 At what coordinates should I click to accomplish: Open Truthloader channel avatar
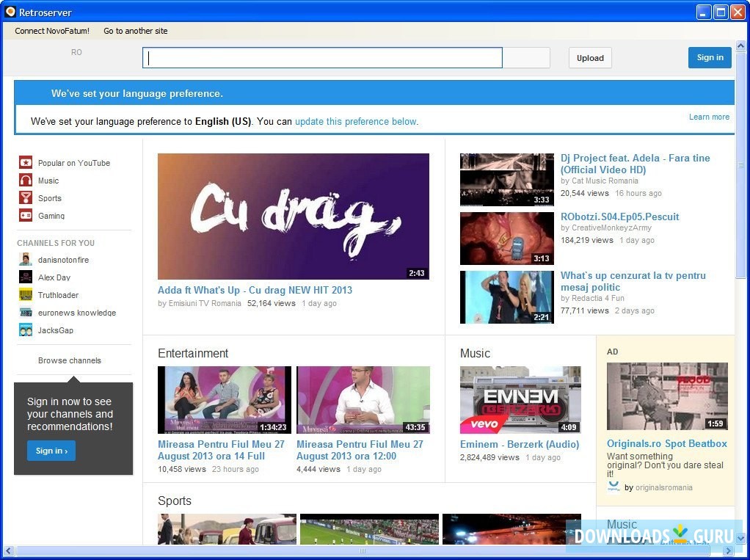26,295
